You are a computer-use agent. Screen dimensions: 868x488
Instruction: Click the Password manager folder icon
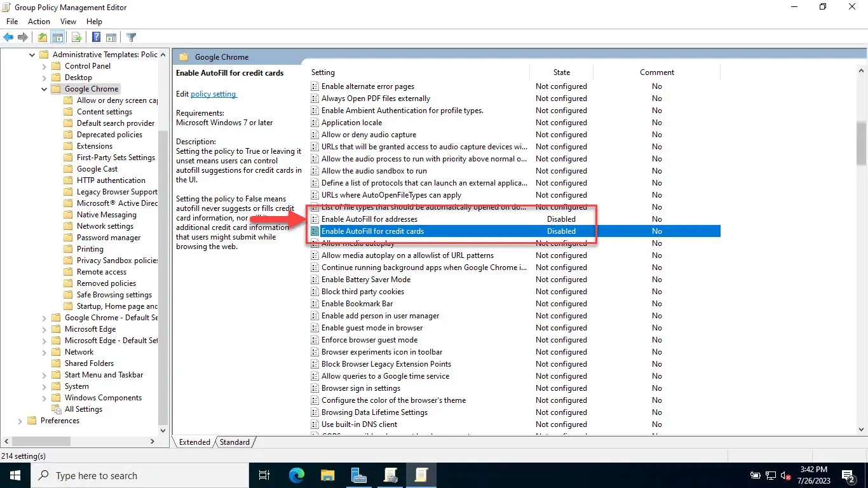tap(69, 238)
